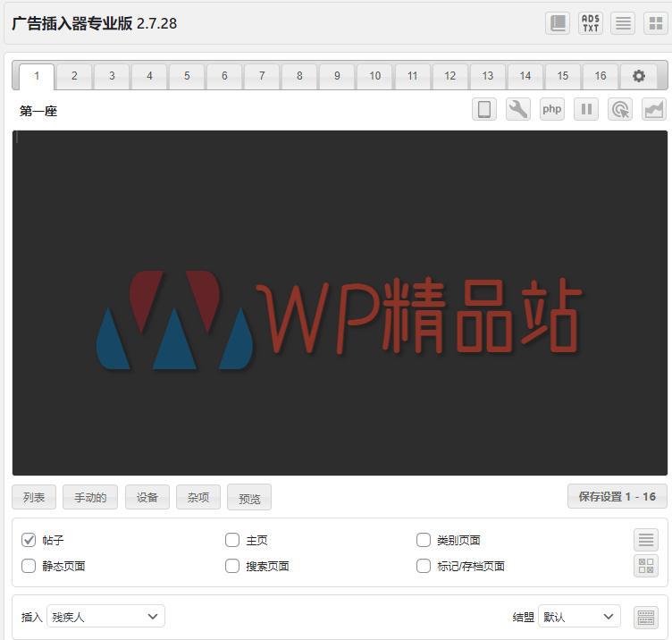The image size is (672, 640).
Task: Pause insertion with the pause icon
Action: [586, 109]
